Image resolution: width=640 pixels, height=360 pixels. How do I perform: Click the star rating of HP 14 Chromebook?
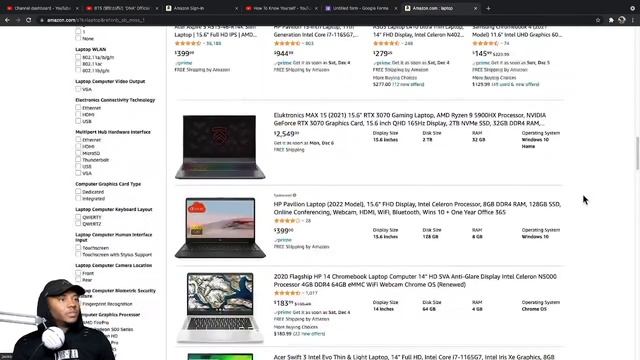tap(287, 293)
